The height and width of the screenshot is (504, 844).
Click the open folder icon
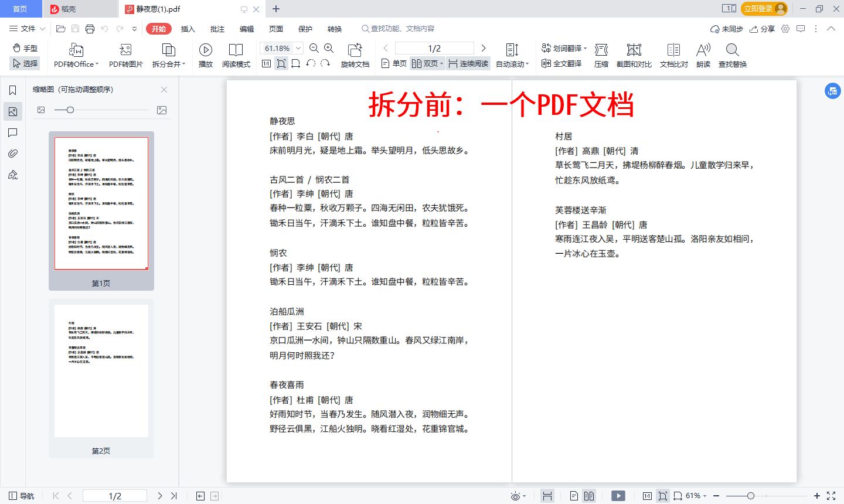(60, 29)
